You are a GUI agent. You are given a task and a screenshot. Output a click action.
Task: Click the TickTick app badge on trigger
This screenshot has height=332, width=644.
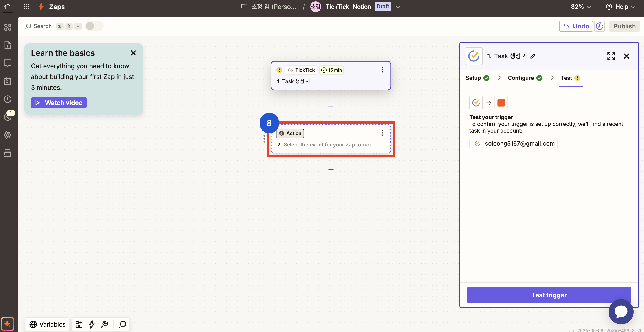click(301, 70)
